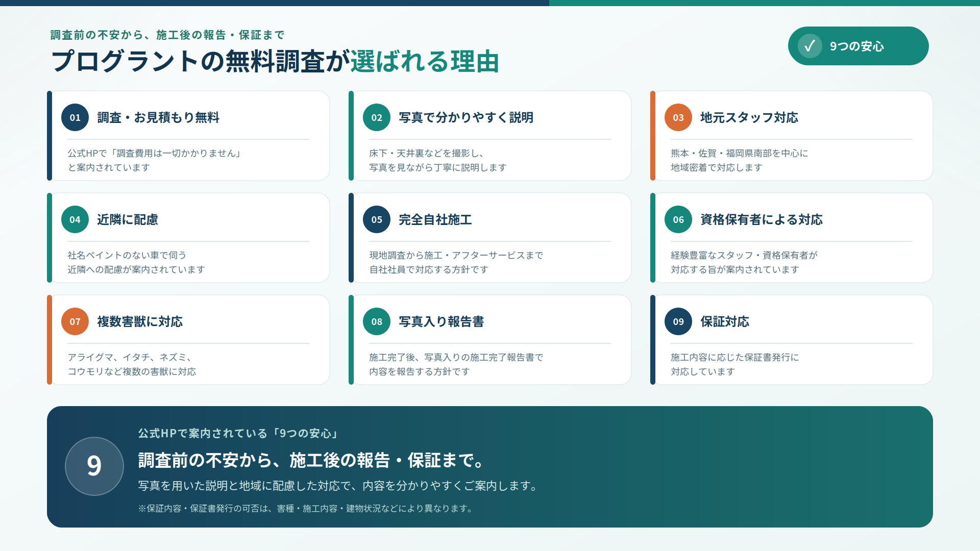Image resolution: width=980 pixels, height=551 pixels.
Task: Click the 05 number circle
Action: (377, 219)
